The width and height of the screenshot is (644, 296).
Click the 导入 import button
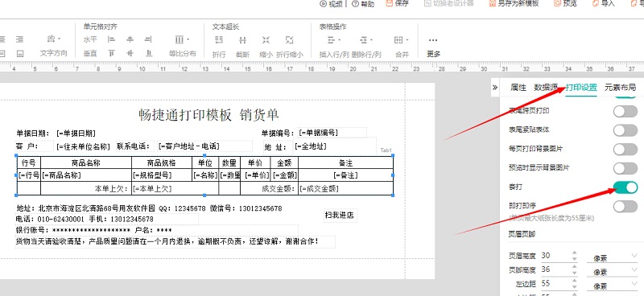pyautogui.click(x=603, y=4)
